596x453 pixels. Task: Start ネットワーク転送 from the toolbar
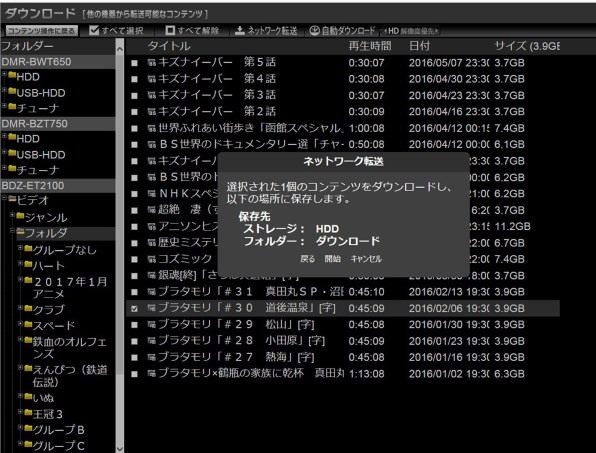pyautogui.click(x=266, y=30)
